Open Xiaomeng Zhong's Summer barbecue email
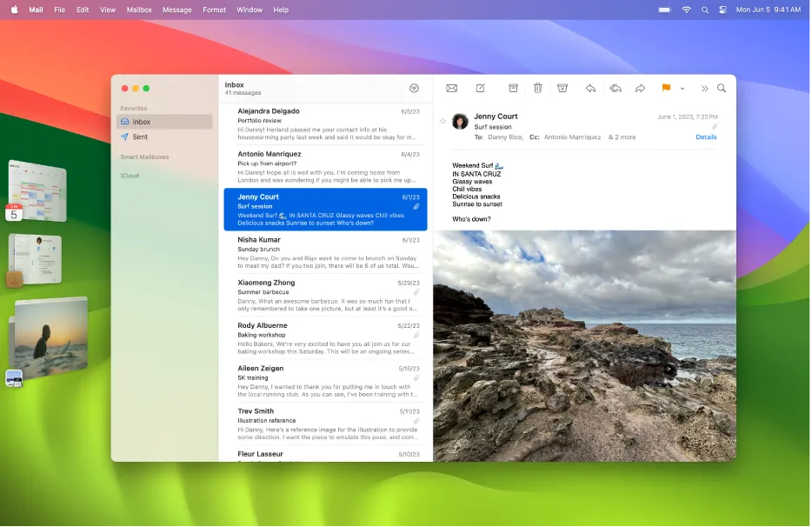The width and height of the screenshot is (812, 527). pyautogui.click(x=326, y=296)
